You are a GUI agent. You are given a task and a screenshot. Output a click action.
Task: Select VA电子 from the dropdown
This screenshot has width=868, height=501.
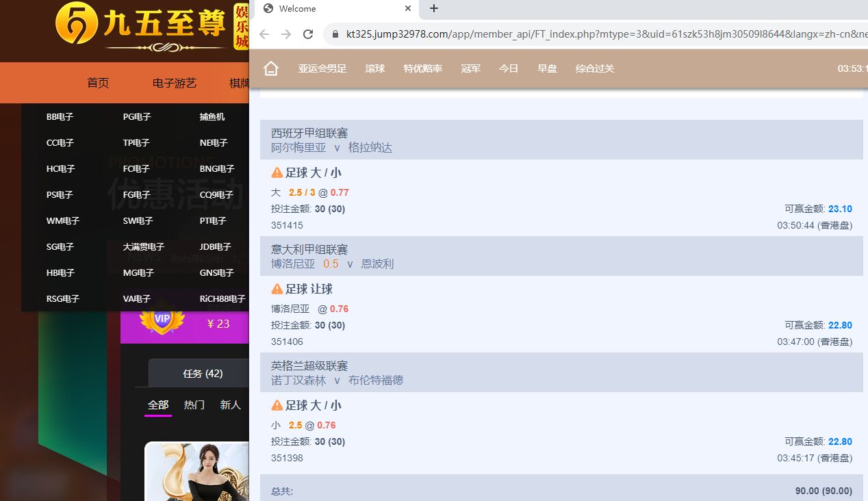click(x=137, y=299)
